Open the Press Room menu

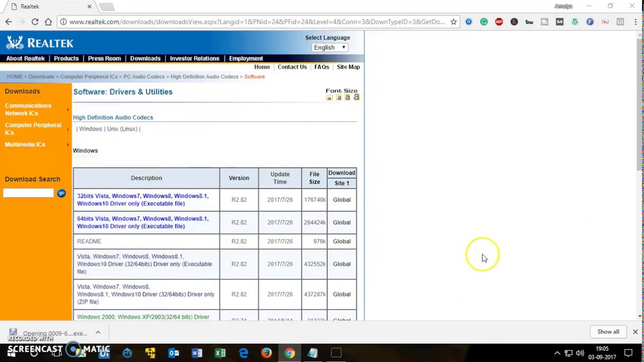pos(104,58)
